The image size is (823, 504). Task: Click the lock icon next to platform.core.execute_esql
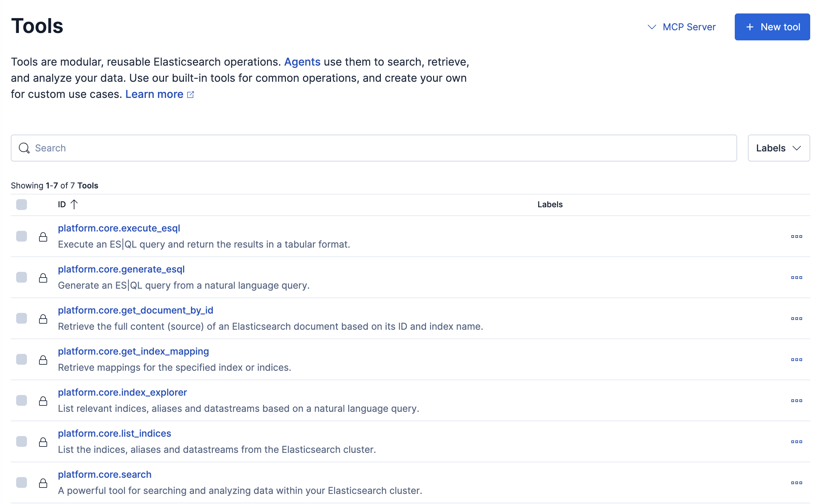44,236
